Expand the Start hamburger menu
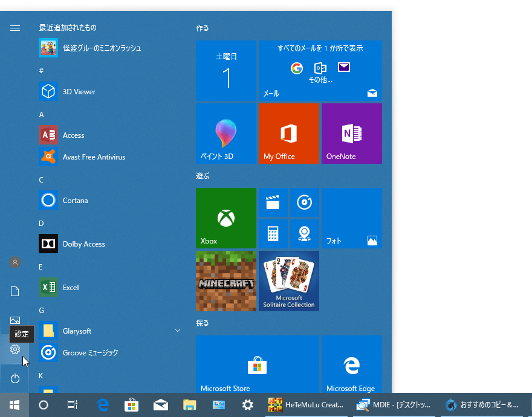The height and width of the screenshot is (417, 532). pyautogui.click(x=15, y=28)
